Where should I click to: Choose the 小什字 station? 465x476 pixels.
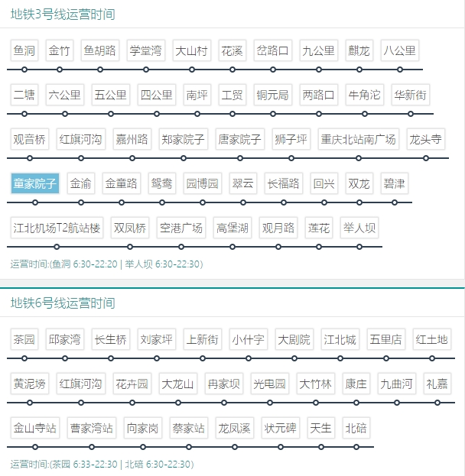coord(249,339)
